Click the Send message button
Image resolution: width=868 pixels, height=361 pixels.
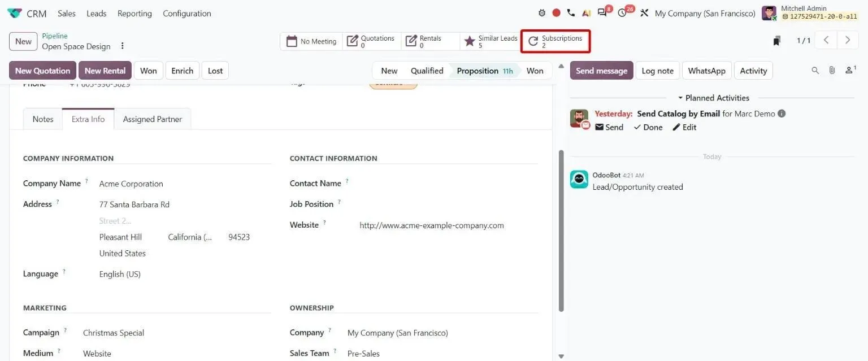pyautogui.click(x=602, y=71)
